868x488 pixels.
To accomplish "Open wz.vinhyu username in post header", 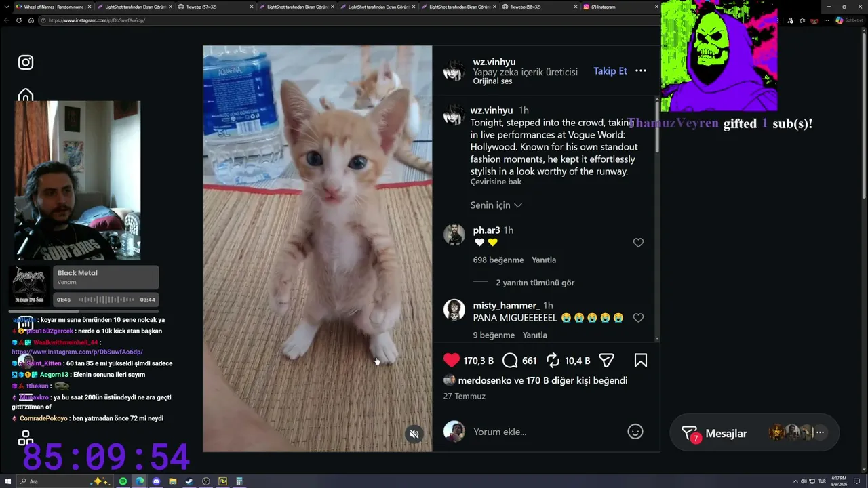I will (x=494, y=62).
